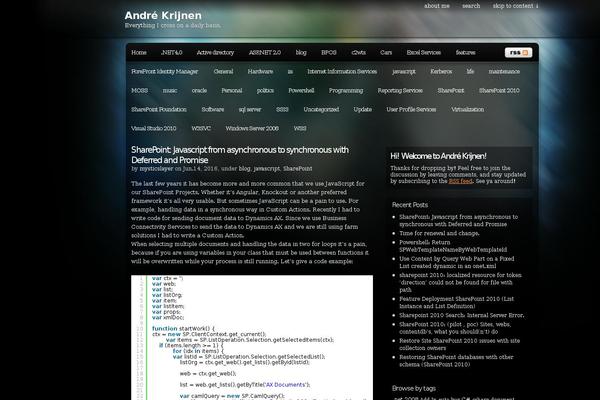
Task: Open the politics category
Action: 265,90
